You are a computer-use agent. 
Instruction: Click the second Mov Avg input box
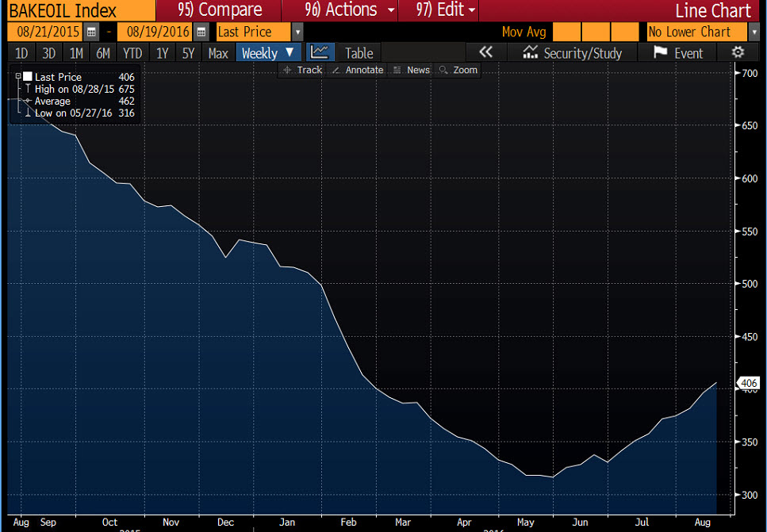[x=596, y=33]
